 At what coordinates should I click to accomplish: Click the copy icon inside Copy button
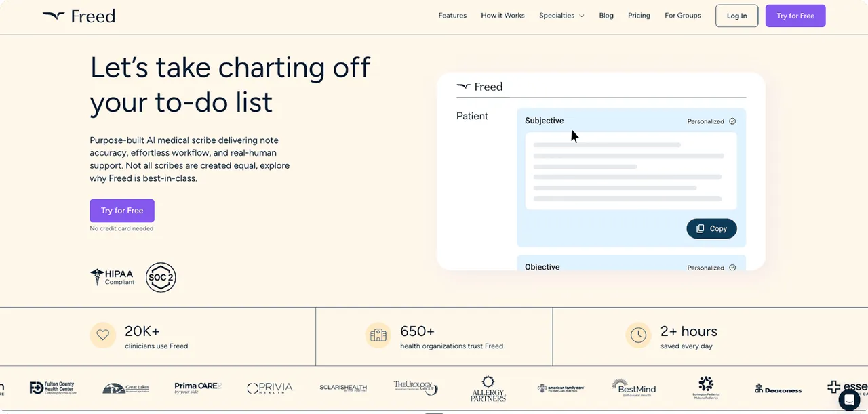pos(701,228)
